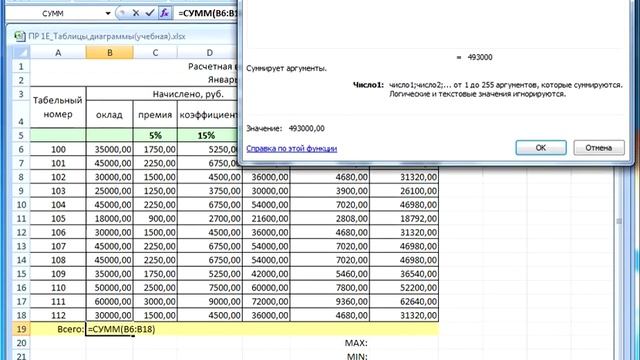Click value 18792,00 in row 11
The image size is (640, 360).
pyautogui.click(x=404, y=219)
